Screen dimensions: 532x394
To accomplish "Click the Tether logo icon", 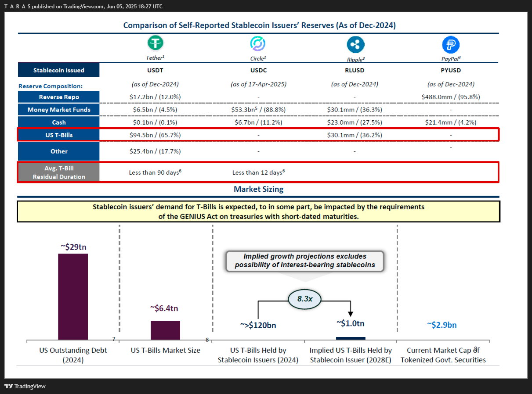I will (x=155, y=43).
